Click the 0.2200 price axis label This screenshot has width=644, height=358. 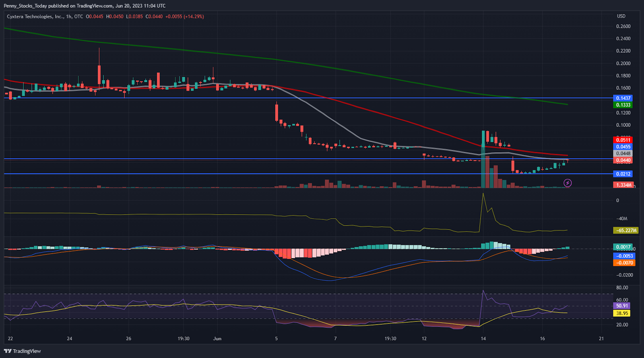(x=623, y=51)
